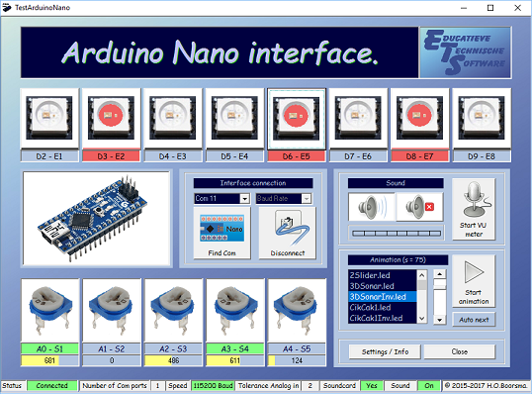Click the Find Com Nano icon button

tap(222, 233)
